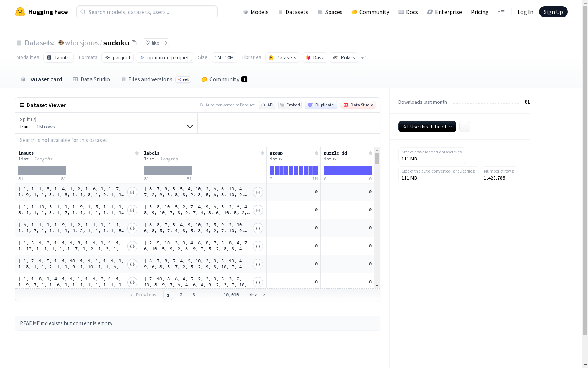Viewport: 588px width, 368px height.
Task: Open Enterprise in the top navigation
Action: (x=445, y=12)
